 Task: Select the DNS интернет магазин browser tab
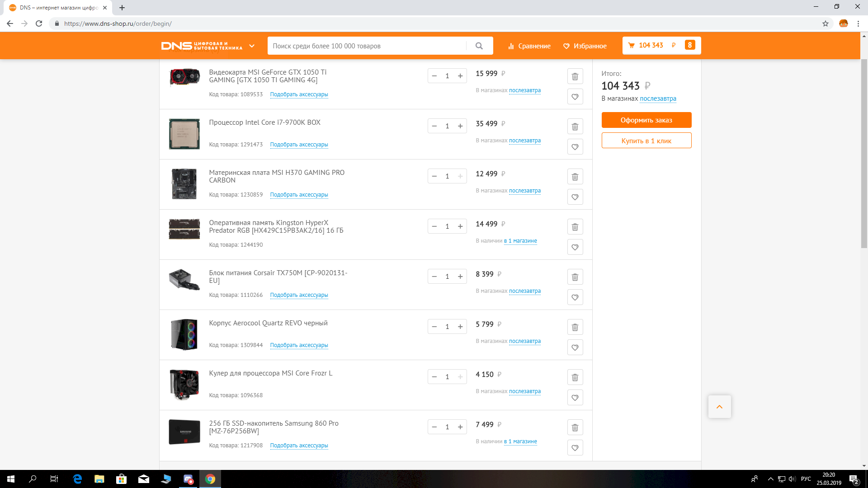click(58, 8)
